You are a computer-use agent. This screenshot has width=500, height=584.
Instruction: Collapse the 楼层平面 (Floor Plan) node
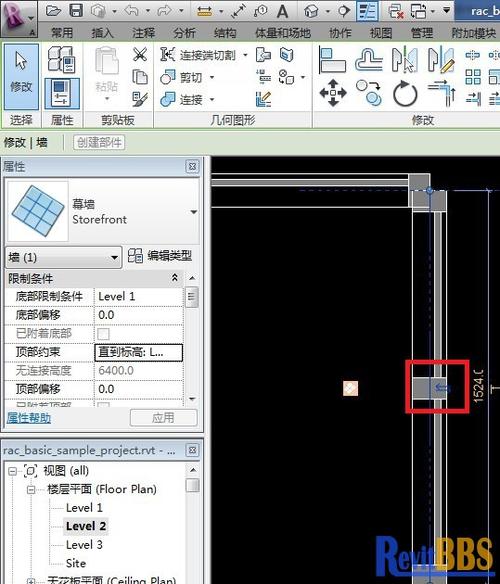(32, 489)
